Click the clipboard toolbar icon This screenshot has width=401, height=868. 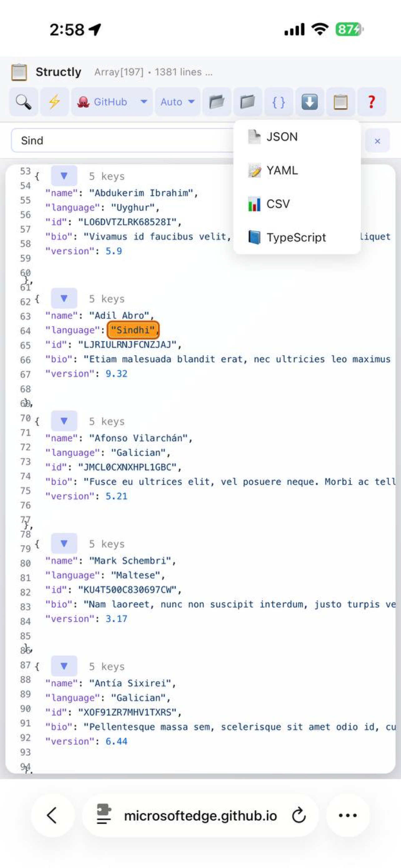[x=340, y=102]
